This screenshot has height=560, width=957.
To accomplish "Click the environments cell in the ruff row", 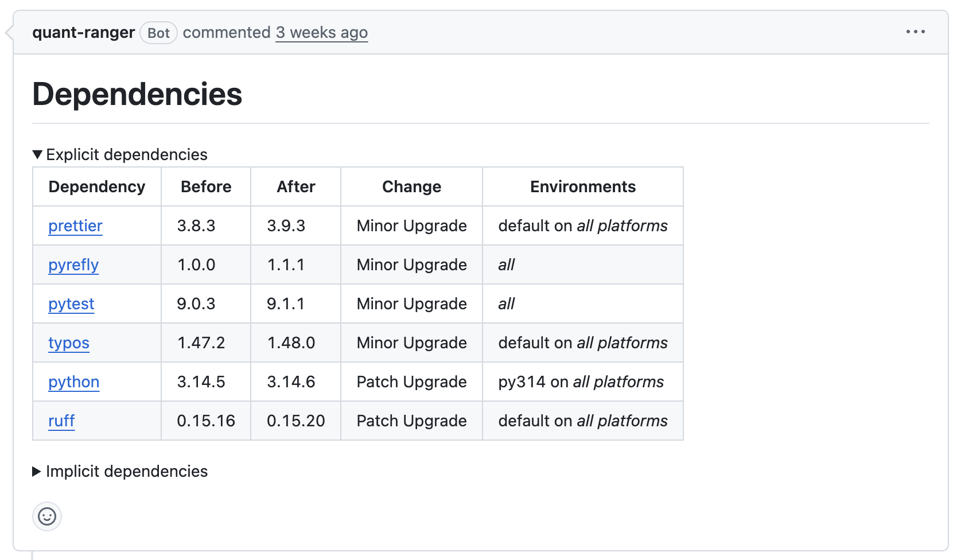I will click(583, 421).
